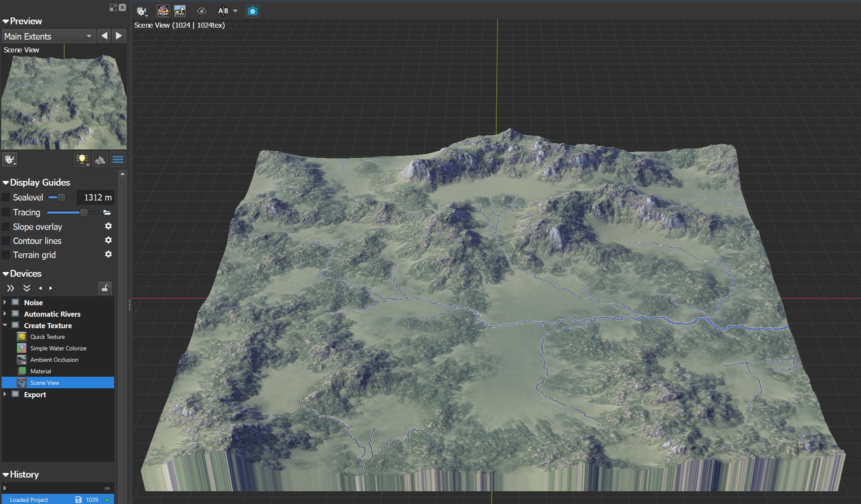Collapse the Devices section
This screenshot has width=861, height=504.
click(6, 274)
